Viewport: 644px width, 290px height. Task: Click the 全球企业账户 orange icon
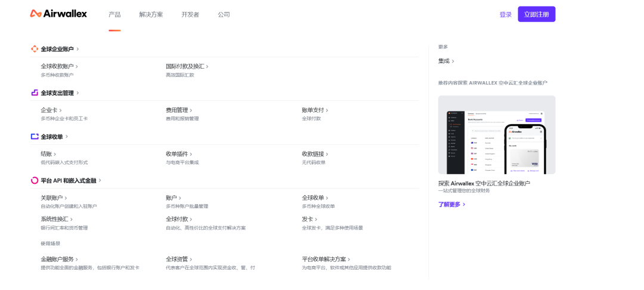coord(35,49)
